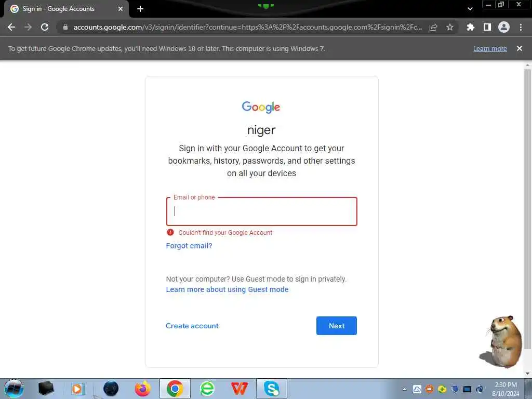Open WPS Office from the taskbar
The width and height of the screenshot is (532, 399).
point(239,389)
